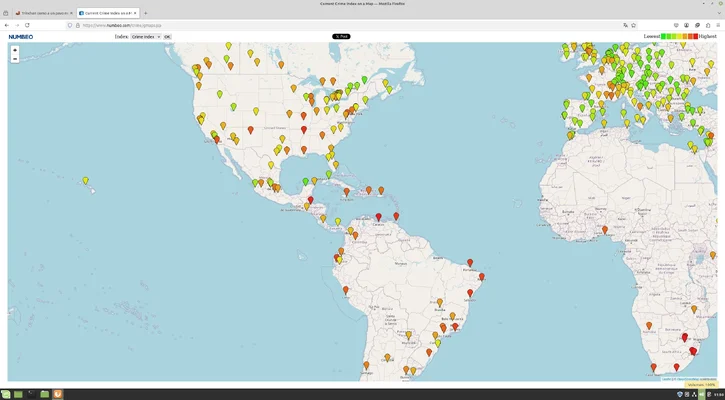The image size is (725, 400).
Task: Open the Crime Index dropdown
Action: (x=146, y=37)
